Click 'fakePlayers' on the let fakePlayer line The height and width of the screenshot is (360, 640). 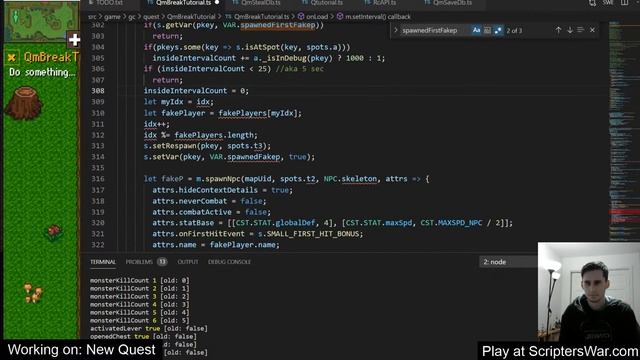[x=242, y=113]
